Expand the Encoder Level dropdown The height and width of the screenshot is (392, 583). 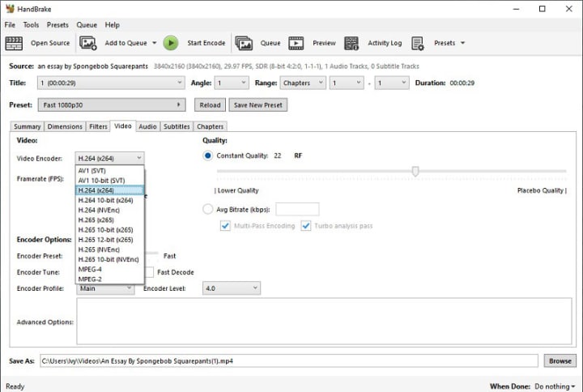click(232, 288)
